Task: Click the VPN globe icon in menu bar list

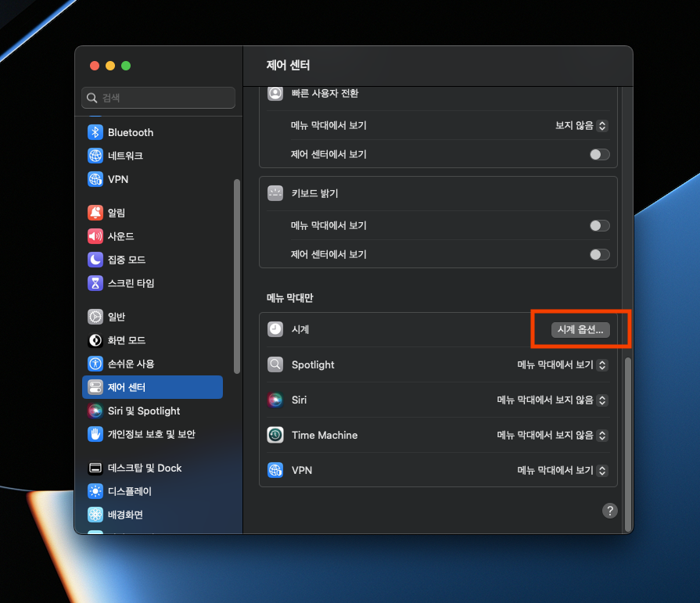Action: pyautogui.click(x=275, y=470)
